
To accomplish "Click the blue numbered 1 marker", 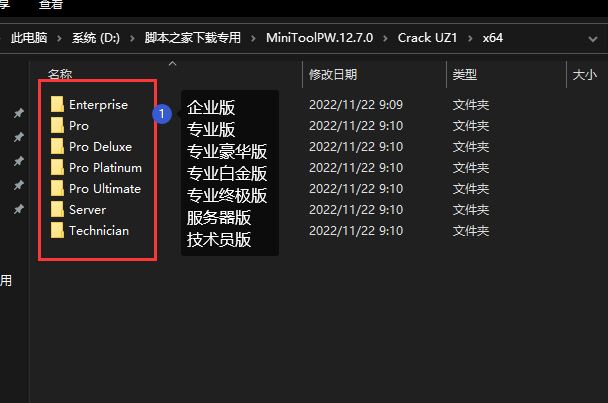I will tap(162, 114).
